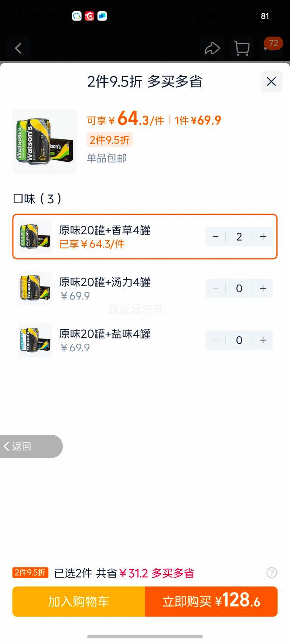Increase quantity of 原味20罐+汤力4罐
The width and height of the screenshot is (290, 644).
click(263, 288)
